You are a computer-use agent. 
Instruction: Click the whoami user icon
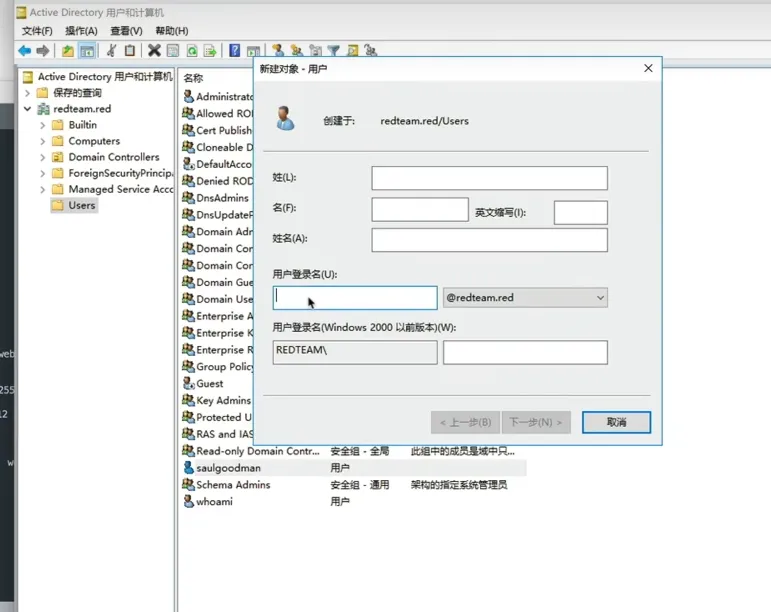click(x=188, y=501)
